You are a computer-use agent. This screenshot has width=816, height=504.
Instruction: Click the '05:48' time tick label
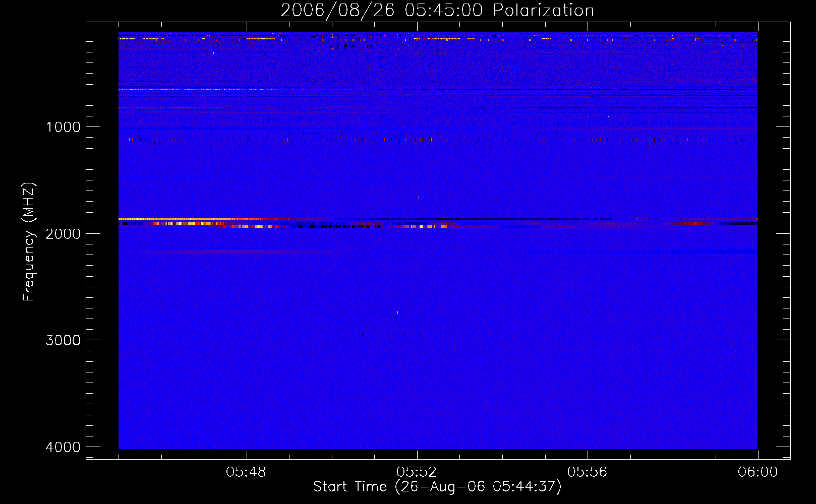point(246,472)
